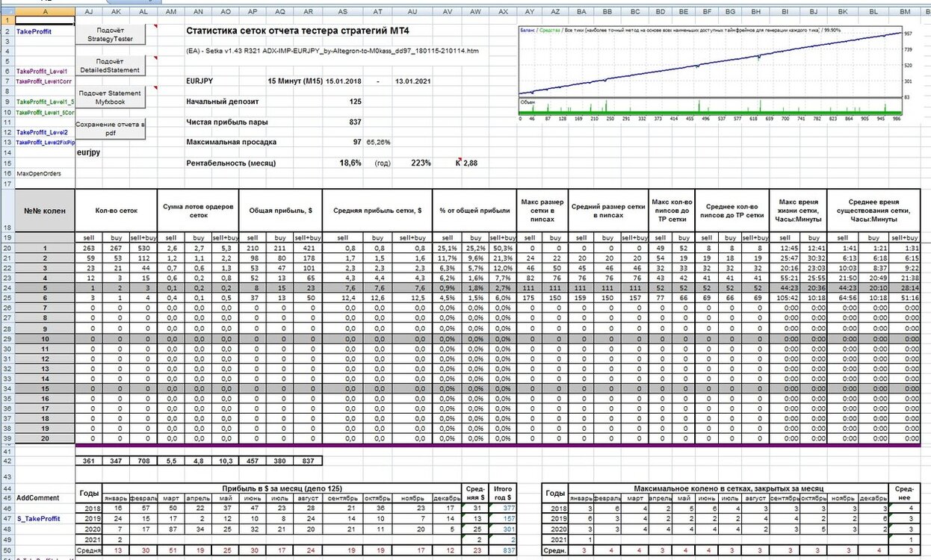Select the % от общей прибыли header

475,211
